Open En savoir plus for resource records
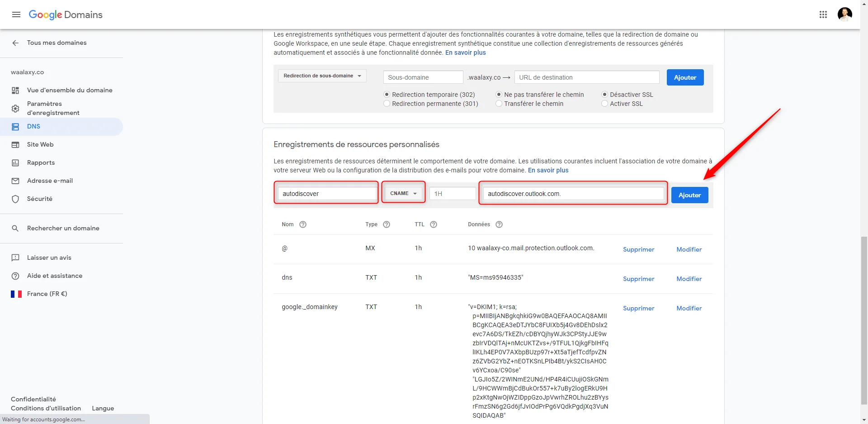868x424 pixels. [x=548, y=170]
